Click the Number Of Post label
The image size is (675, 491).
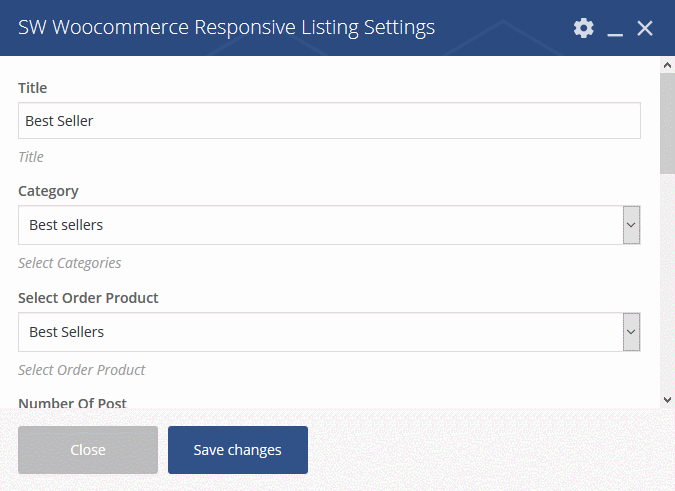(72, 403)
